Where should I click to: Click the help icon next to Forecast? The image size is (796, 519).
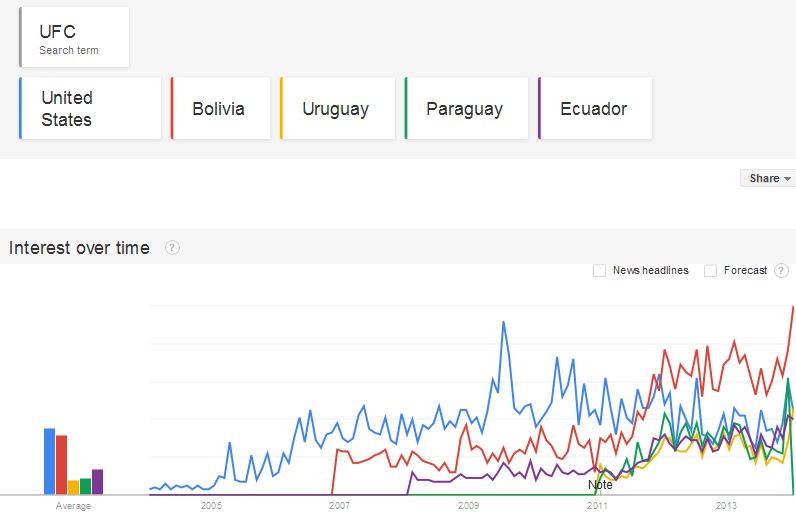[x=781, y=270]
